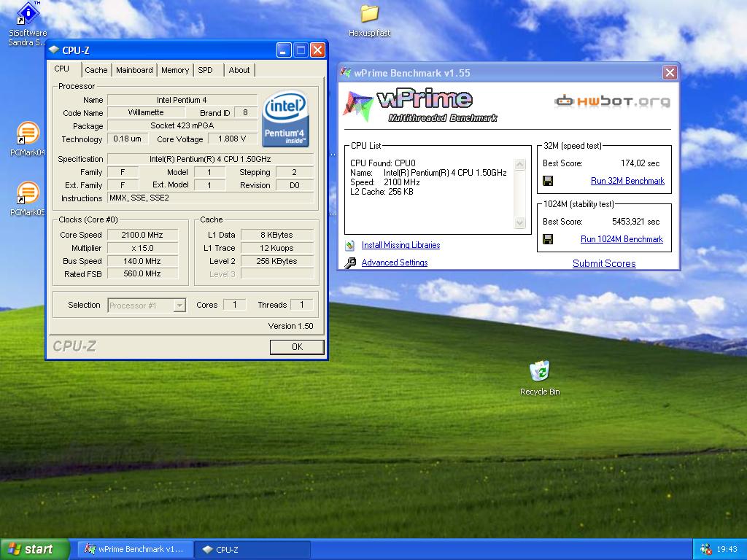The image size is (747, 560).
Task: Open the Mainboard tab in CPU-Z
Action: click(x=134, y=70)
